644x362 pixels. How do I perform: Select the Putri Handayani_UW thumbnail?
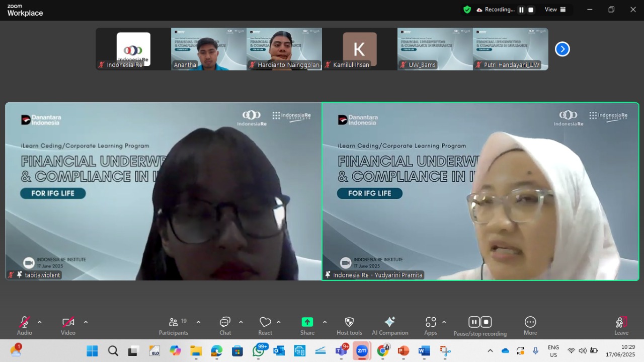[x=511, y=49]
